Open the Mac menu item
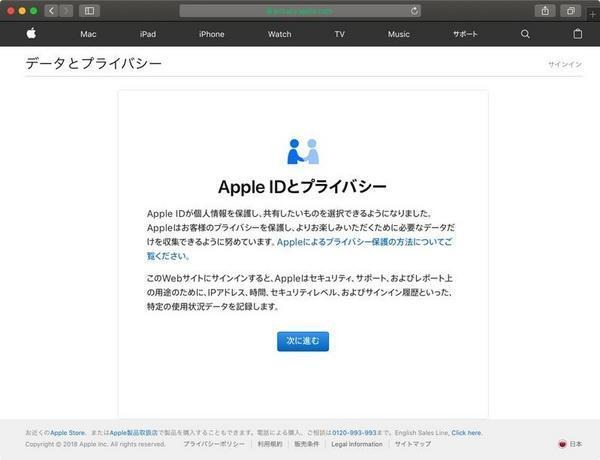Image resolution: width=600 pixels, height=460 pixels. 88,34
